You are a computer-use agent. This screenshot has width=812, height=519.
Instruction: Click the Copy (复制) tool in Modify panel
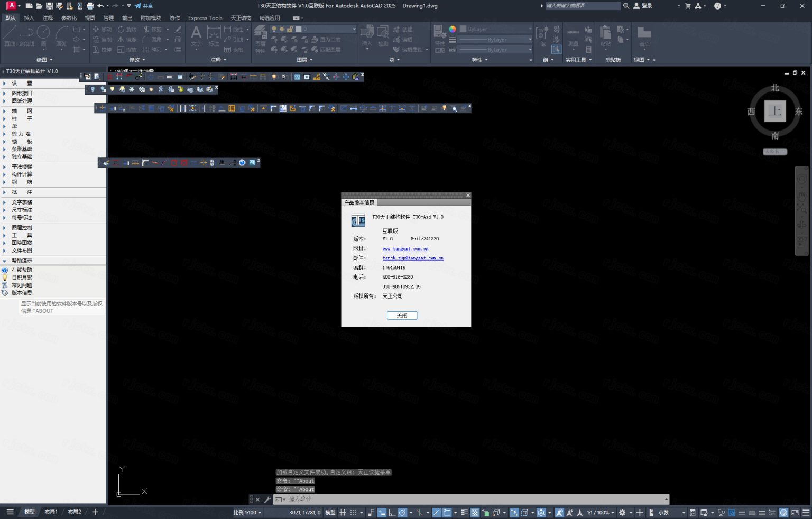(x=102, y=39)
